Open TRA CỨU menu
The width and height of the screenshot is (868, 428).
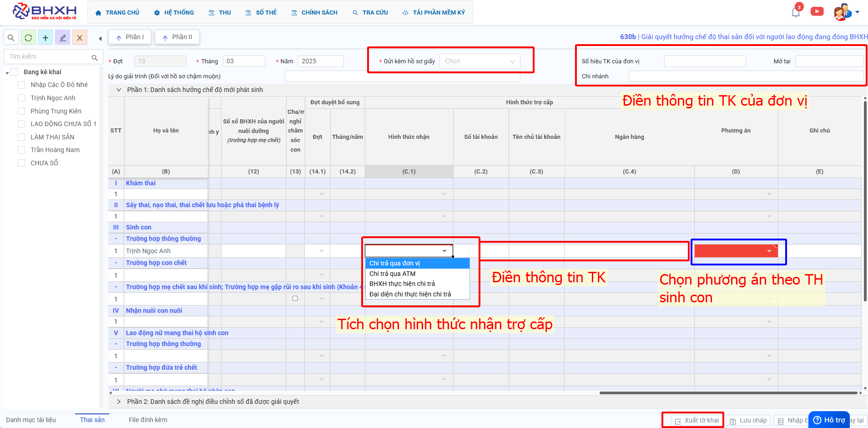[370, 13]
